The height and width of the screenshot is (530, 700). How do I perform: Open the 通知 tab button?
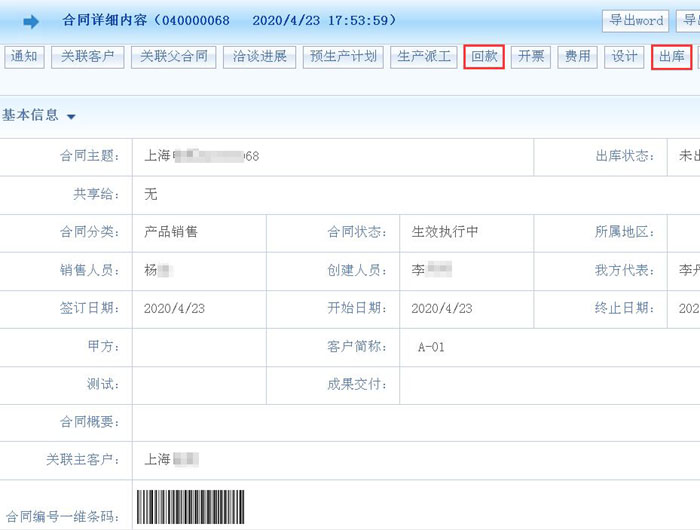23,57
